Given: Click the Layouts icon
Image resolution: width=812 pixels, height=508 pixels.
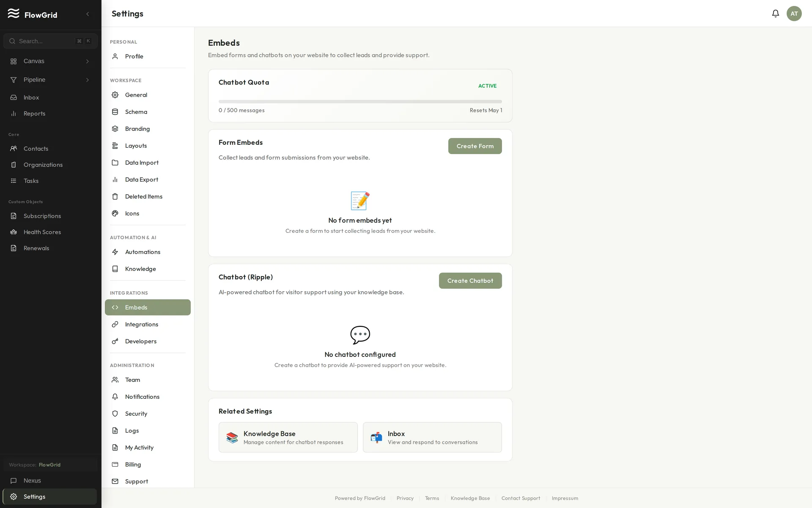Looking at the screenshot, I should [115, 146].
